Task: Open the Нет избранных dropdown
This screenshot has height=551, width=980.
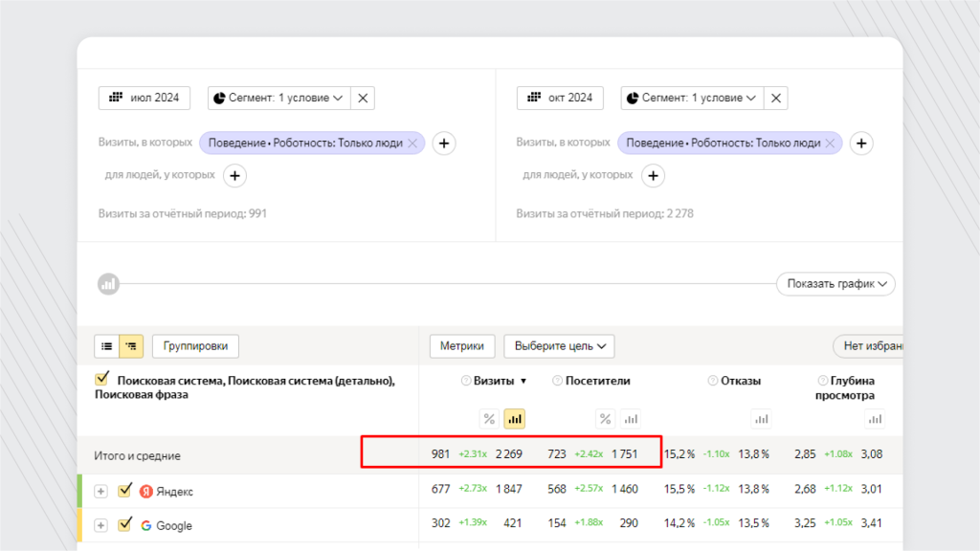Action: (x=869, y=346)
